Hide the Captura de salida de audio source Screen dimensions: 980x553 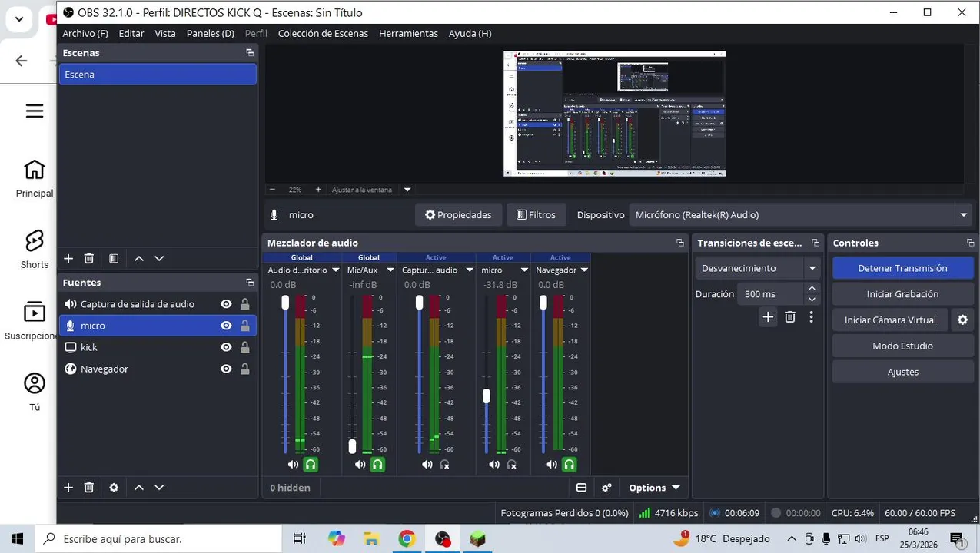click(x=226, y=304)
